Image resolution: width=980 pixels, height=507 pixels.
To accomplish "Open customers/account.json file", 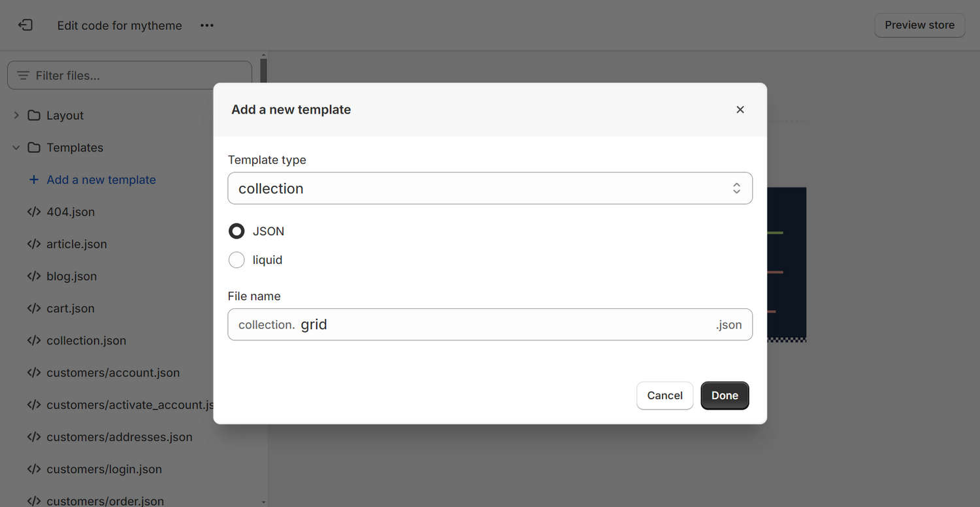I will click(113, 372).
